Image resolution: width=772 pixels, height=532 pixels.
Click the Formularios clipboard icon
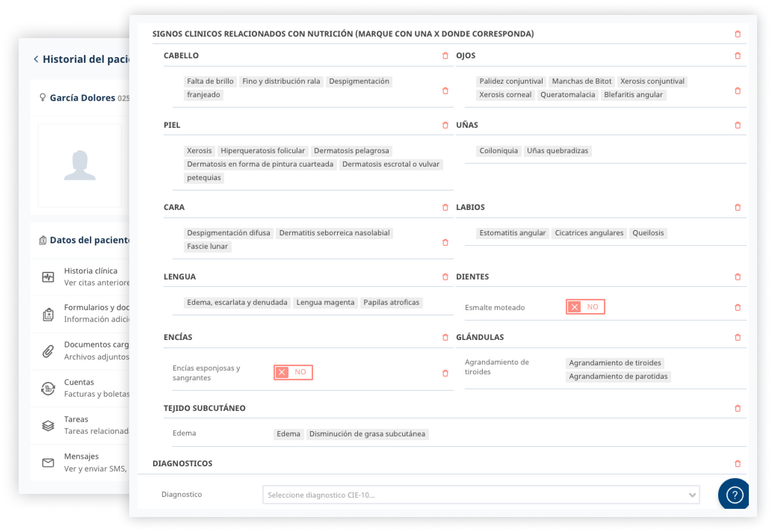point(48,314)
